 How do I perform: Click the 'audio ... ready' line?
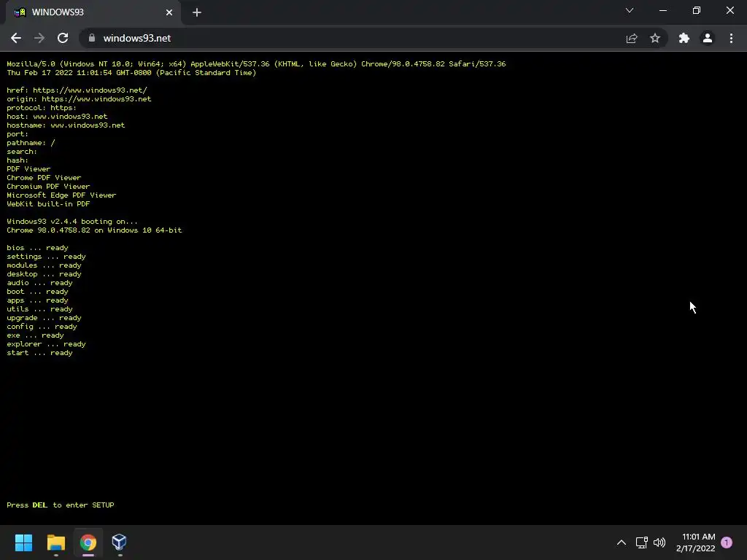pyautogui.click(x=39, y=283)
